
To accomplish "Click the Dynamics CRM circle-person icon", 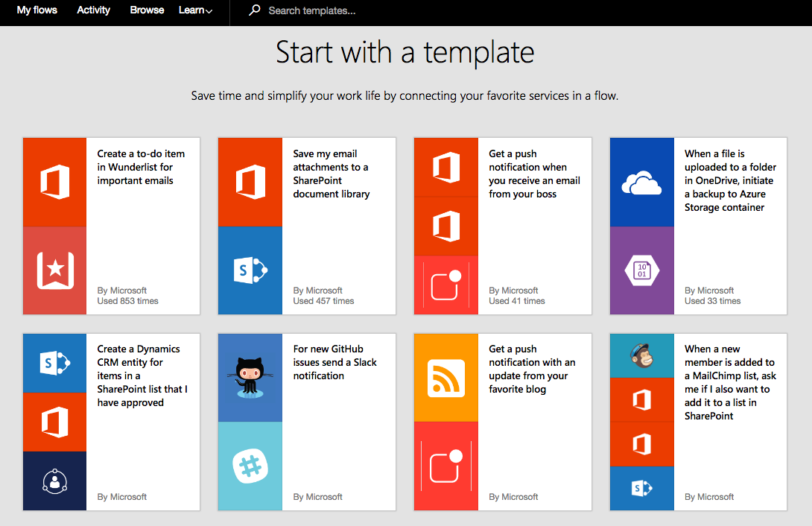I will pos(55,481).
